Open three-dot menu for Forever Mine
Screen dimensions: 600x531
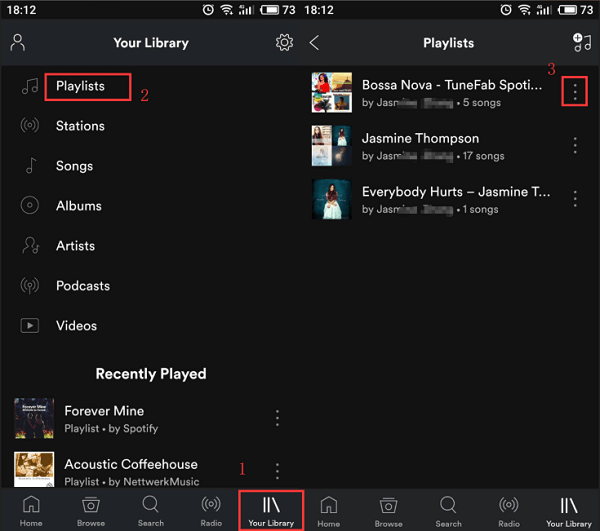(x=277, y=419)
